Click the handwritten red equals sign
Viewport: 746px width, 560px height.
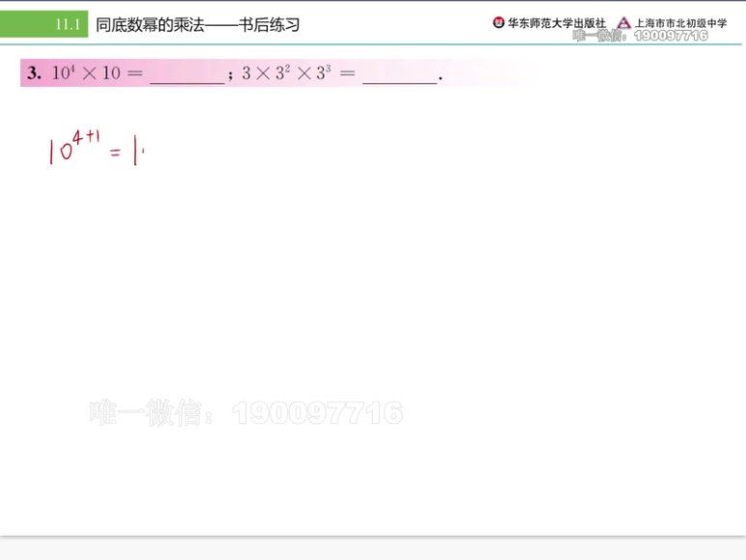115,154
